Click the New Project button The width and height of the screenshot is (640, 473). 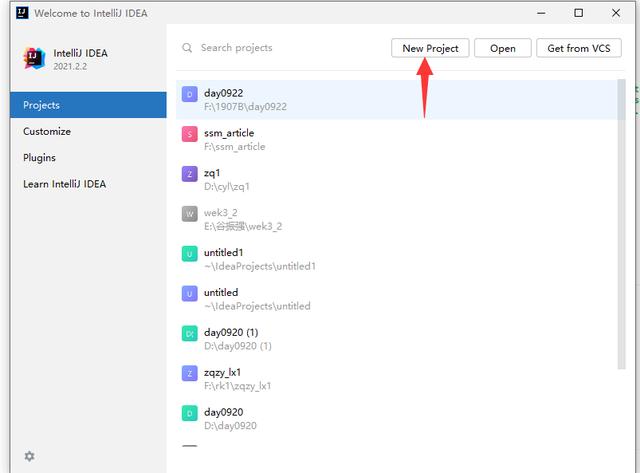(430, 48)
